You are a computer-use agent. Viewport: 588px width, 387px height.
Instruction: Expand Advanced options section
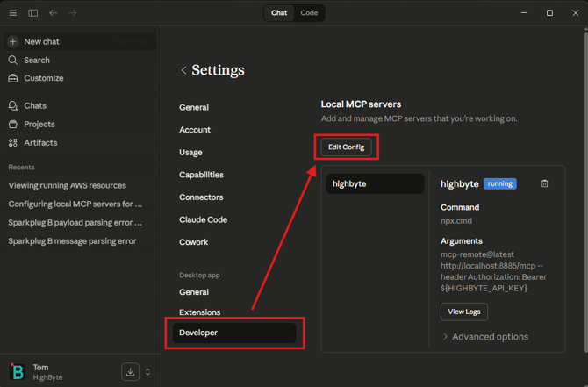(489, 337)
